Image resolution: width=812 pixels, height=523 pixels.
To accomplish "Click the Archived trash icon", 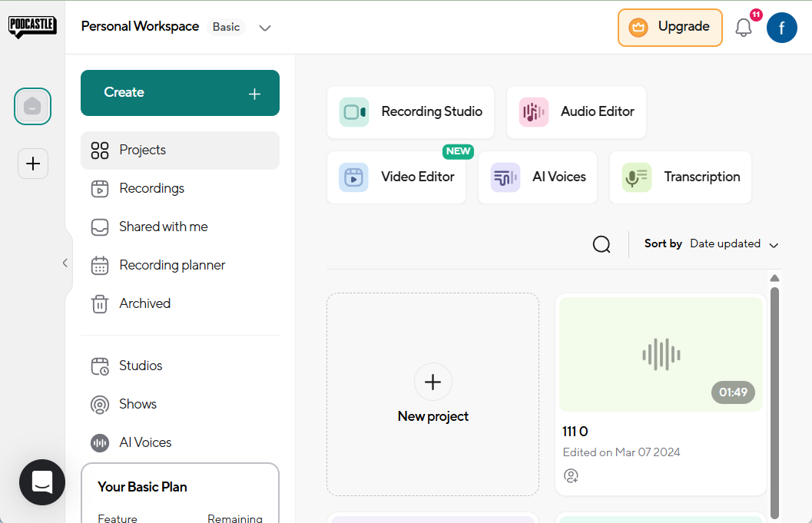I will pos(99,303).
